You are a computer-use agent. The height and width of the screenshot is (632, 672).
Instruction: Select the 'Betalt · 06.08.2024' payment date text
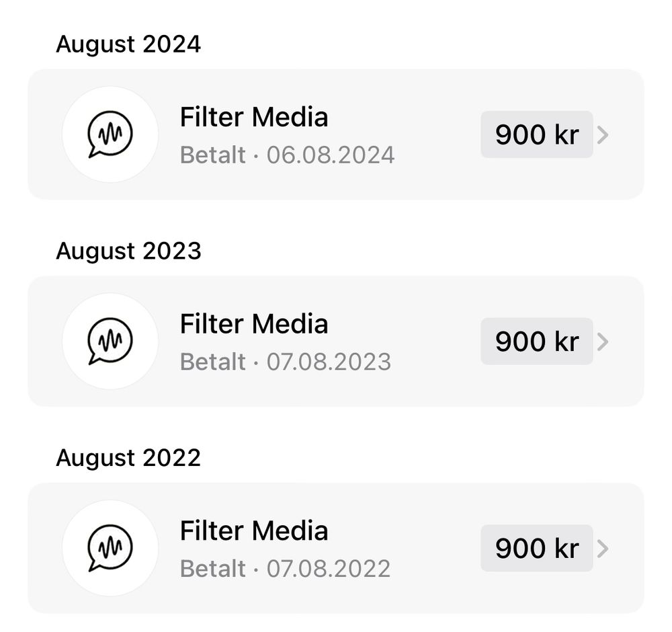(x=287, y=155)
